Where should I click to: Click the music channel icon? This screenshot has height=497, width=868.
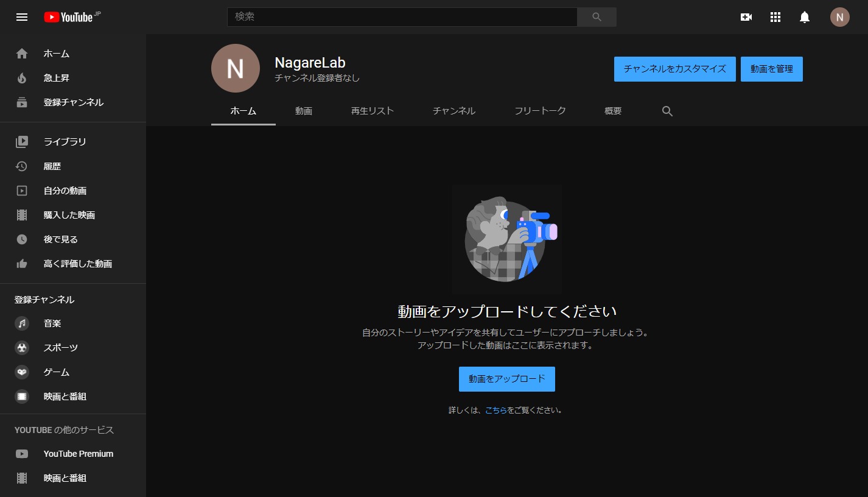pyautogui.click(x=22, y=323)
